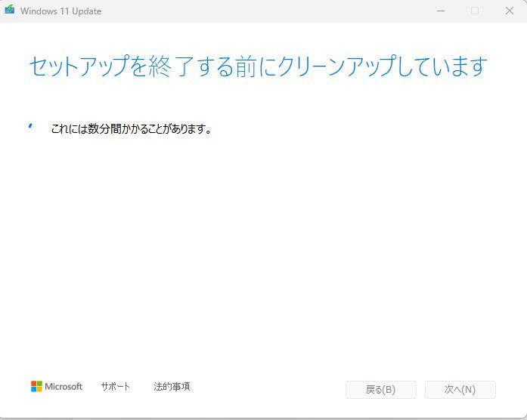Open the サポート link
Image resolution: width=527 pixels, height=420 pixels.
[115, 387]
